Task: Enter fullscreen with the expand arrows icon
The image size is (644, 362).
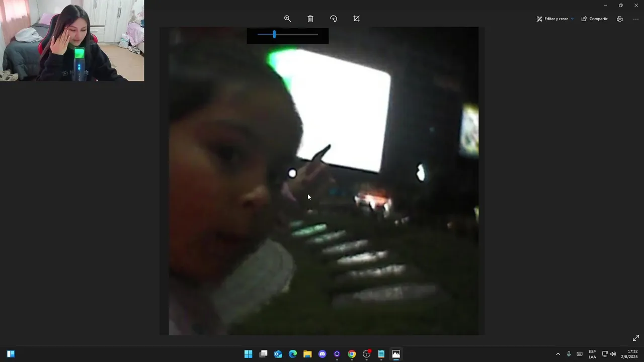Action: click(636, 338)
